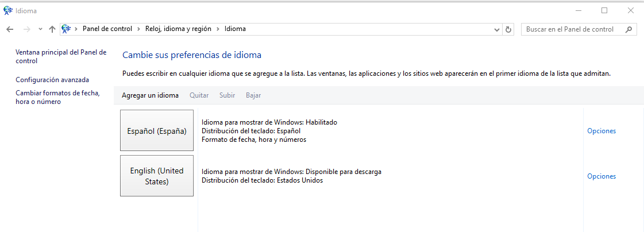Screen dimensions: 644x232
Task: Click the address bar location icon
Action: point(66,29)
